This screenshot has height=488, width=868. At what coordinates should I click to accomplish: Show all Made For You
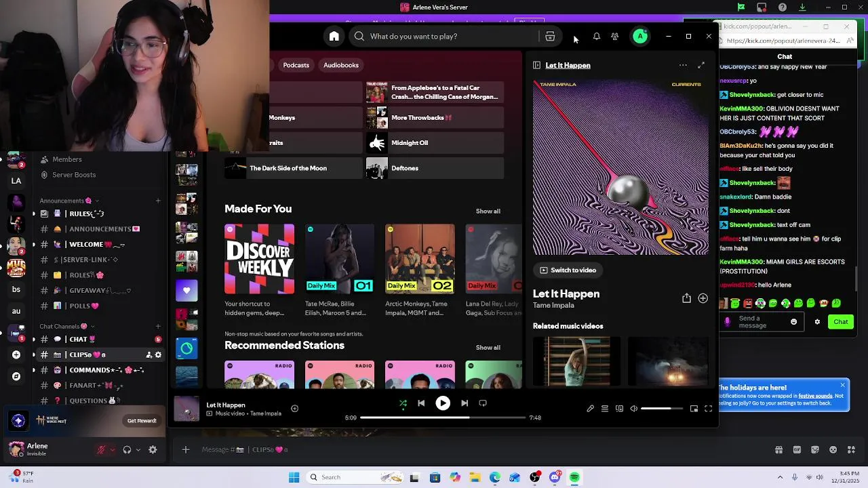488,211
